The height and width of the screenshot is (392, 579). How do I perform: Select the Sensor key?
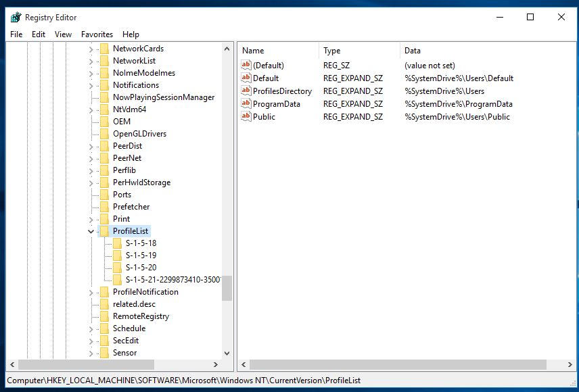[x=125, y=353]
